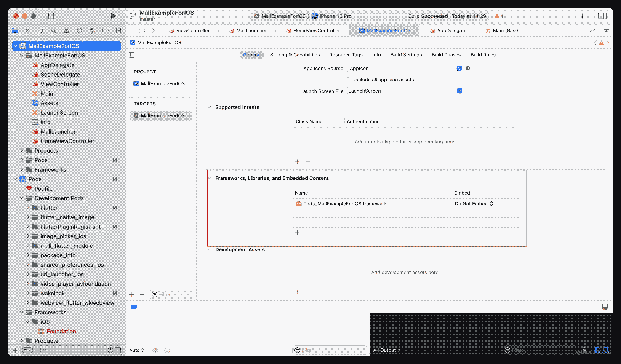Expand the Flutter development pod folder

point(28,208)
